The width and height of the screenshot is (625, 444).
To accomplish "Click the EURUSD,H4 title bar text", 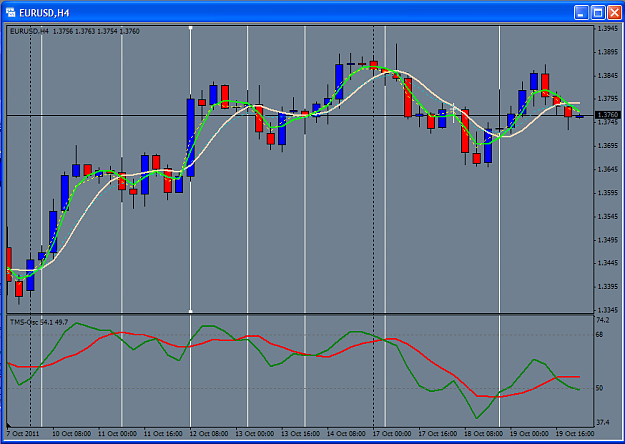I will coord(44,13).
